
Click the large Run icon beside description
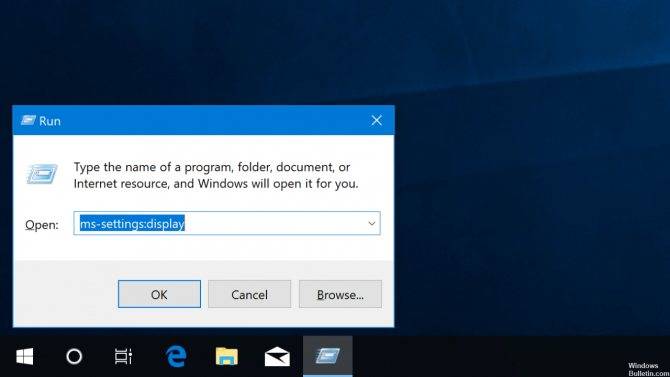click(x=42, y=174)
